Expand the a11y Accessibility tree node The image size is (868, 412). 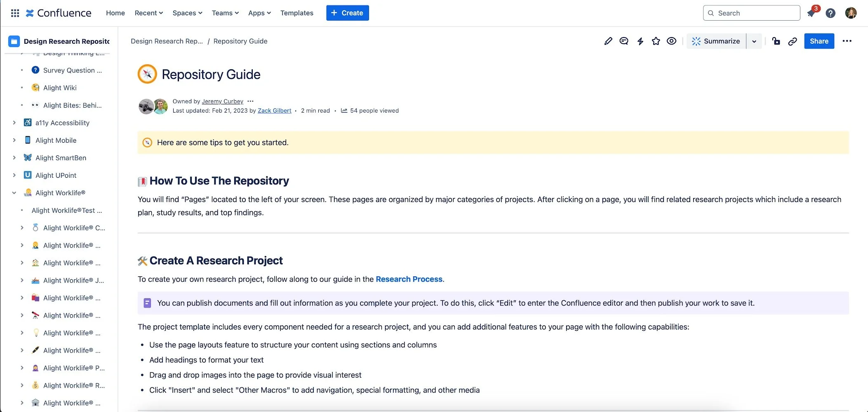[x=14, y=123]
